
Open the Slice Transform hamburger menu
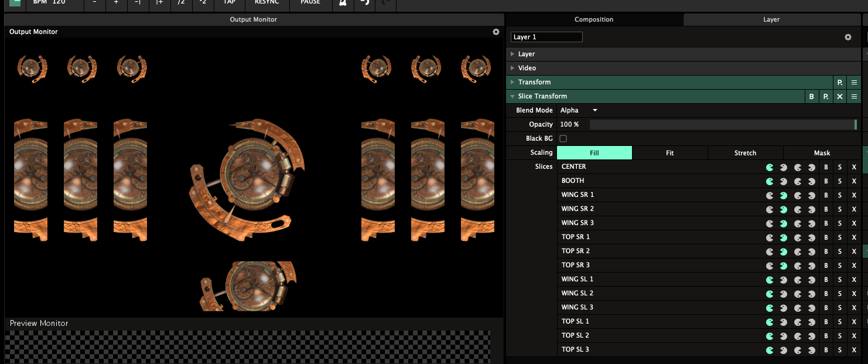pos(854,97)
